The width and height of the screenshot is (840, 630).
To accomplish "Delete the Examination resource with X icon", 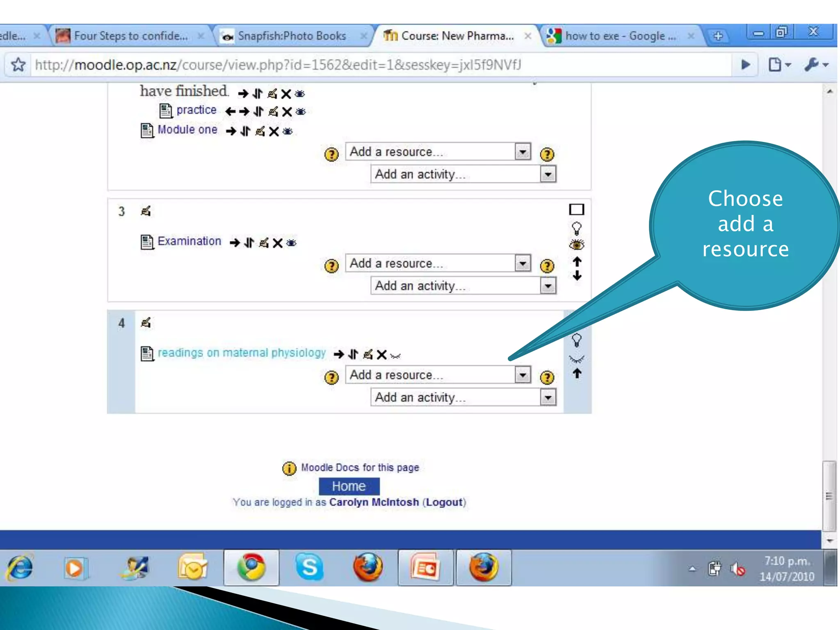I will [x=278, y=243].
